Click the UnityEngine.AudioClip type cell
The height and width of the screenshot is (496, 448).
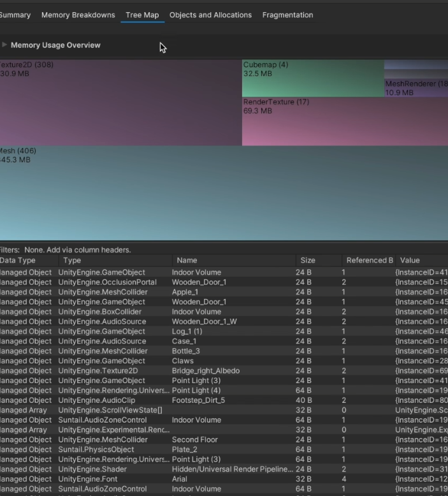click(96, 400)
